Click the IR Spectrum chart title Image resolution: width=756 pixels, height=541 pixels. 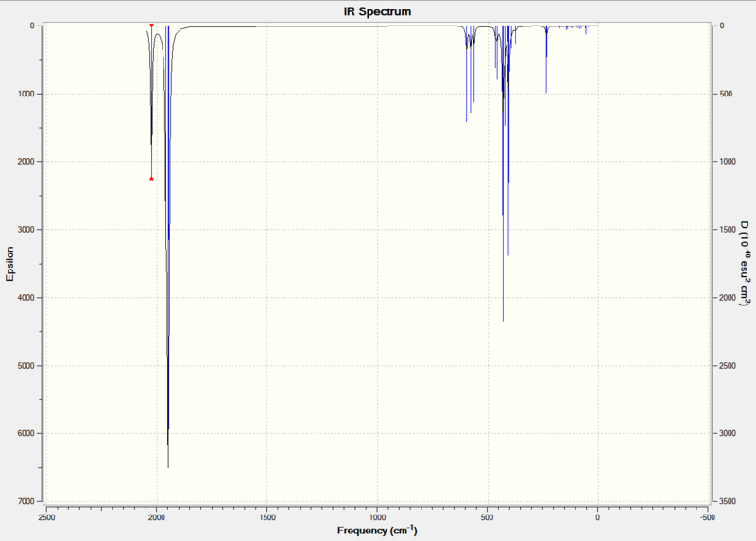[377, 11]
